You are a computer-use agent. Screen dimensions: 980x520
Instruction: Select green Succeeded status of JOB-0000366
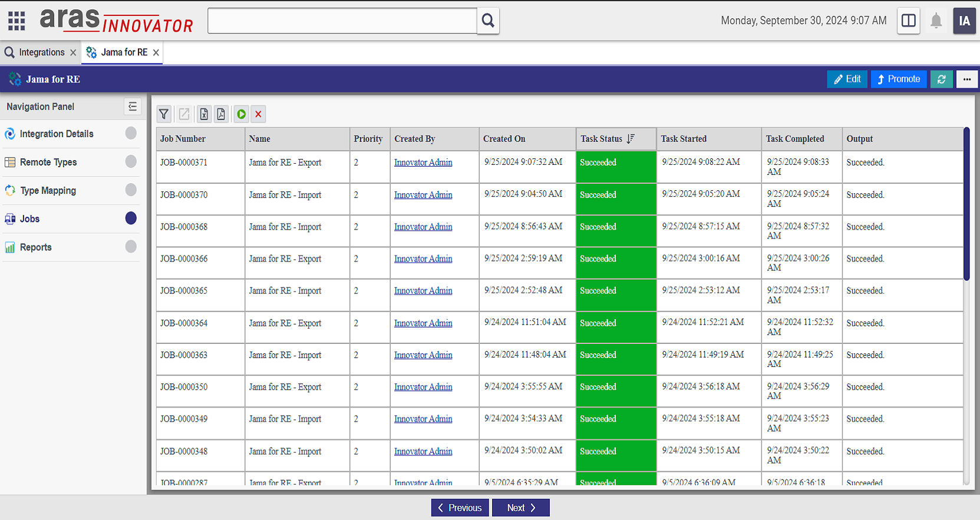[x=616, y=263]
